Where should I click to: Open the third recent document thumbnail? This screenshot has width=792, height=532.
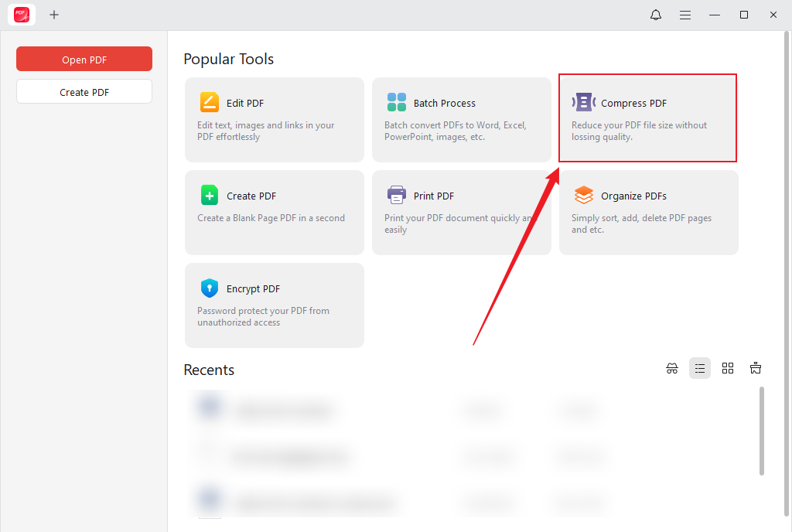coord(209,503)
